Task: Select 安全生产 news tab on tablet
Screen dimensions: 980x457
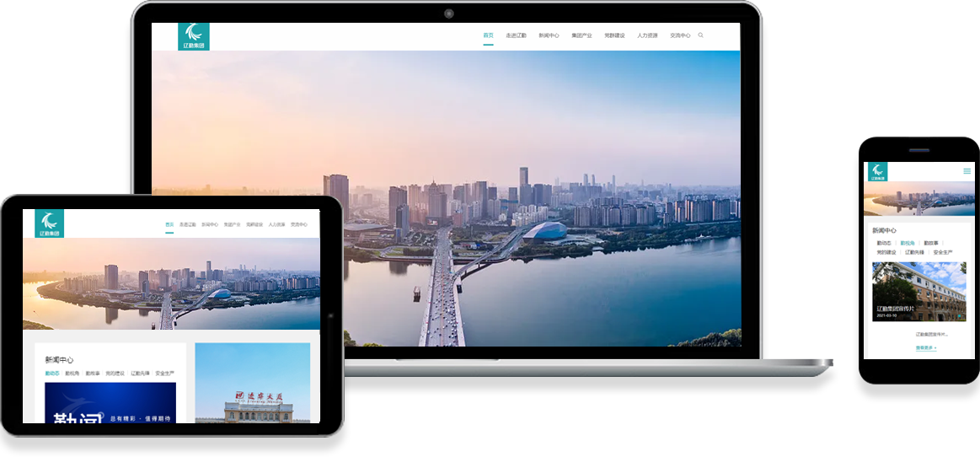Action: [164, 373]
